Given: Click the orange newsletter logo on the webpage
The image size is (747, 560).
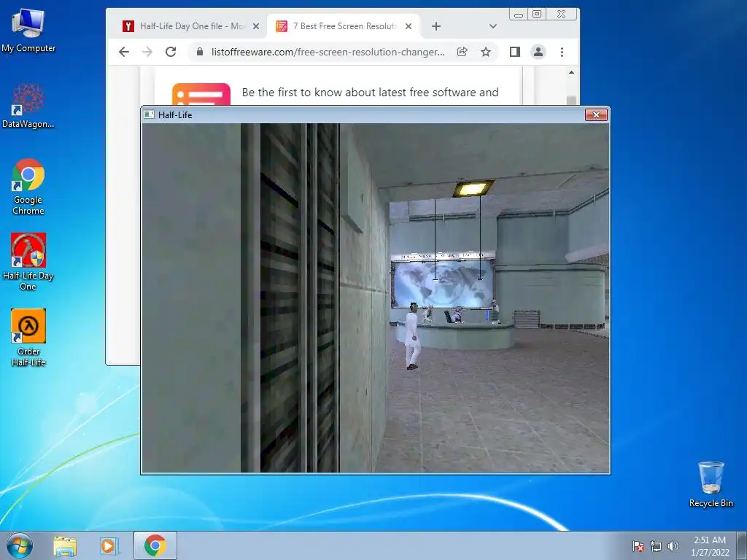Looking at the screenshot, I should point(201,94).
